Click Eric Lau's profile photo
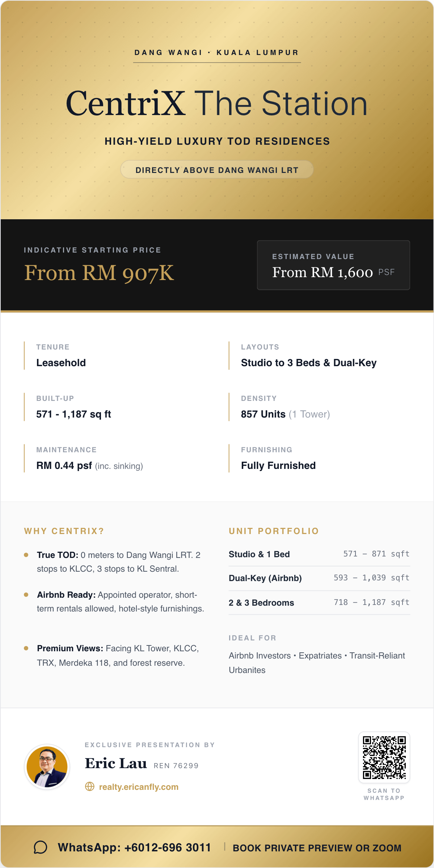The height and width of the screenshot is (868, 434). 47,767
